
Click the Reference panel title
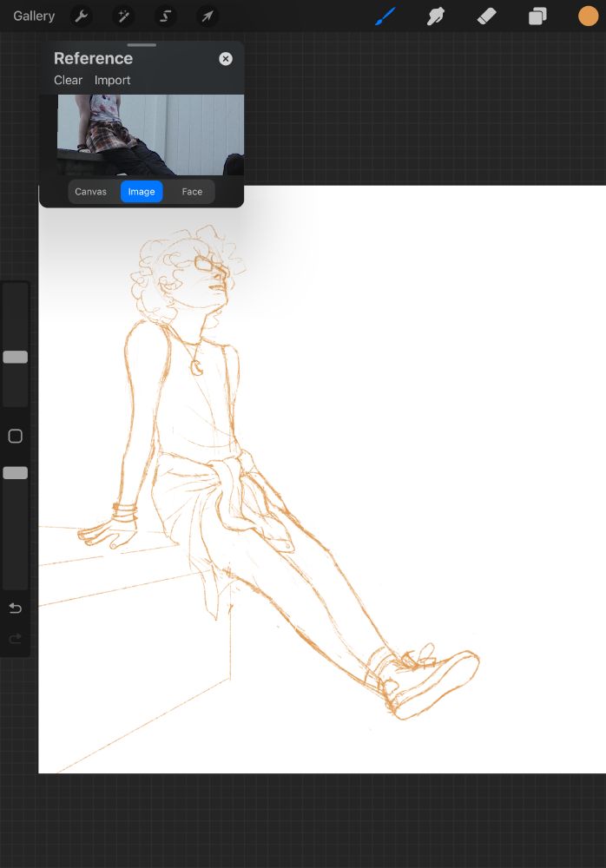pos(93,58)
